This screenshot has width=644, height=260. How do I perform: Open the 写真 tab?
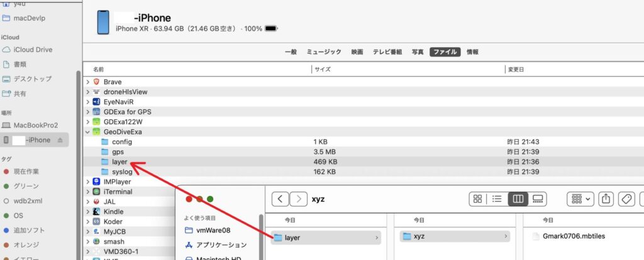coord(418,52)
